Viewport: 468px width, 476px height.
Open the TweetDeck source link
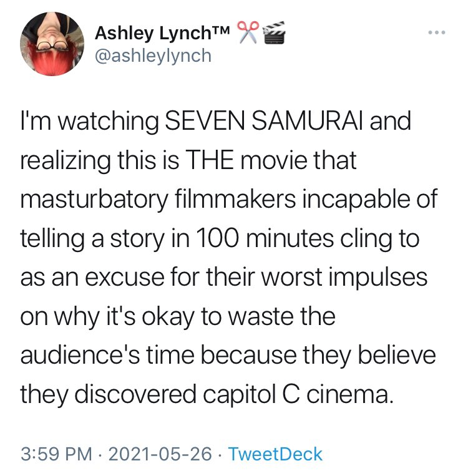tap(275, 454)
